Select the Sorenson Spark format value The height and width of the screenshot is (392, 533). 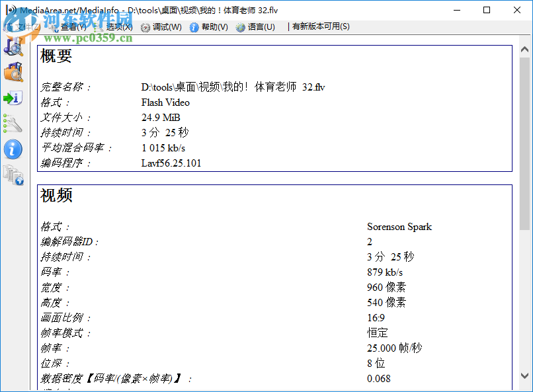point(399,226)
